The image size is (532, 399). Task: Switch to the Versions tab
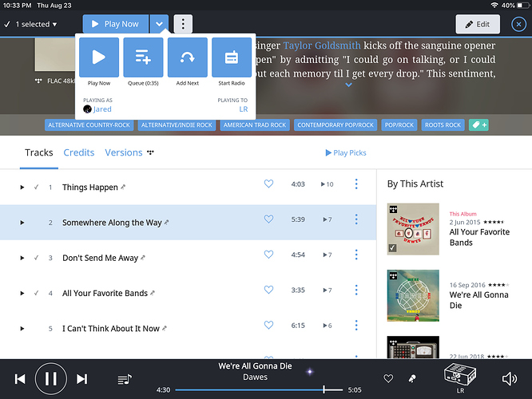point(124,152)
